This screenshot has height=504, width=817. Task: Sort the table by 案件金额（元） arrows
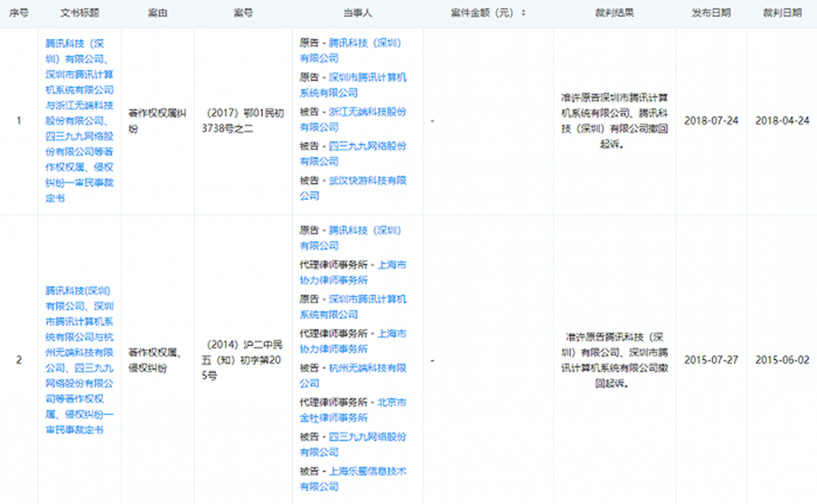(524, 13)
